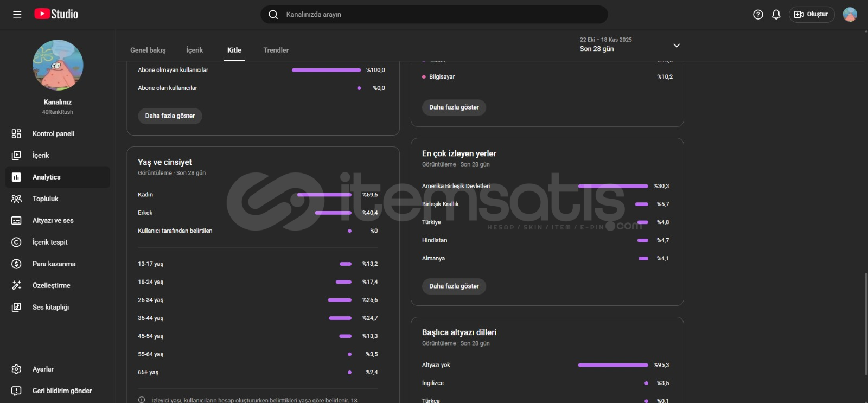Open the help question mark icon
Screen dimensions: 868x403
[758, 15]
